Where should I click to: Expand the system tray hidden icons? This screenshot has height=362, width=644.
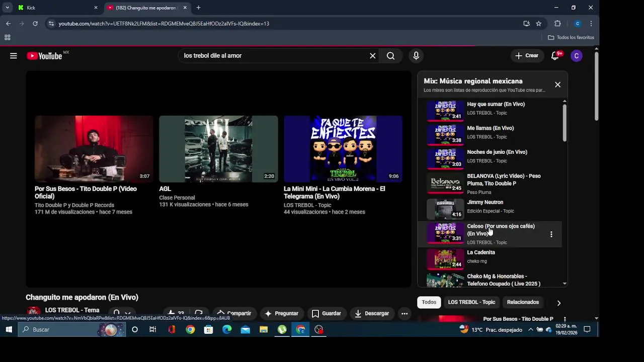click(x=530, y=330)
